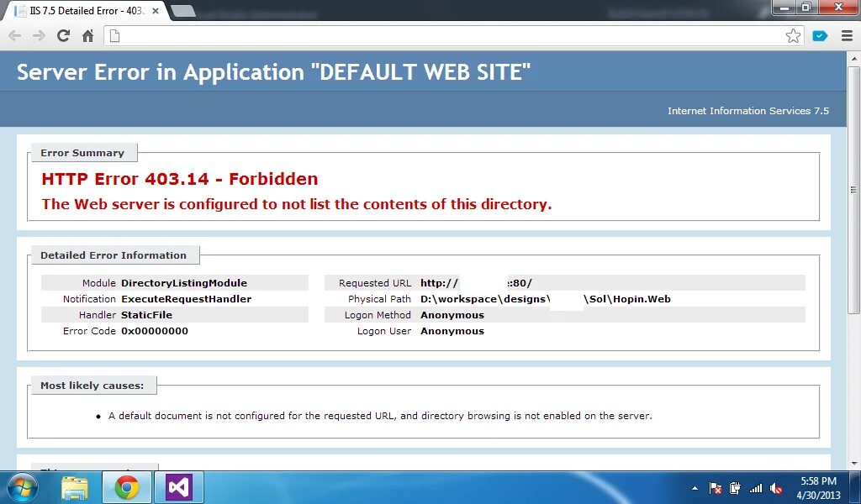Open Action Center flag icon in tray
The height and width of the screenshot is (504, 861).
716,488
